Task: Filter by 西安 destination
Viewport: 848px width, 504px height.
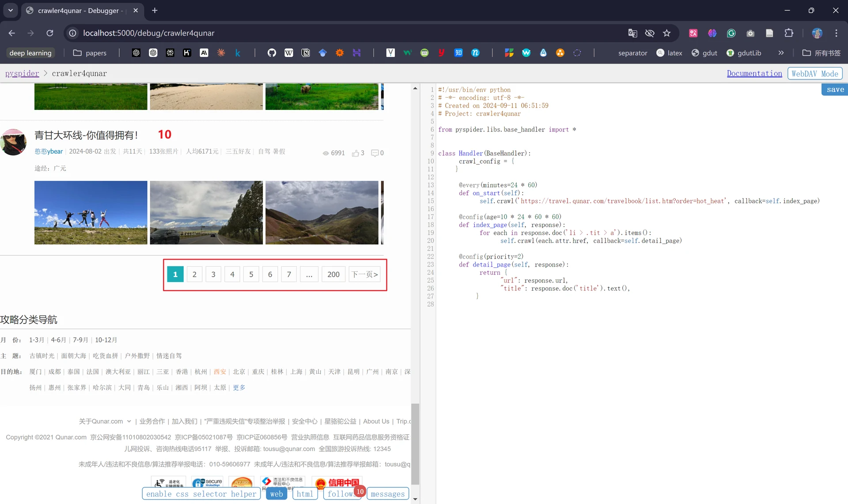Action: [x=220, y=372]
